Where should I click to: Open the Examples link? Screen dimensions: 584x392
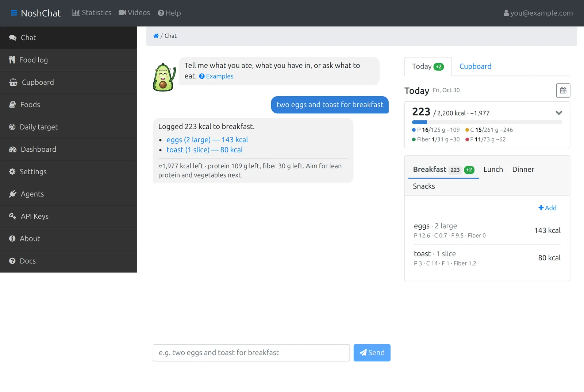[x=216, y=76]
